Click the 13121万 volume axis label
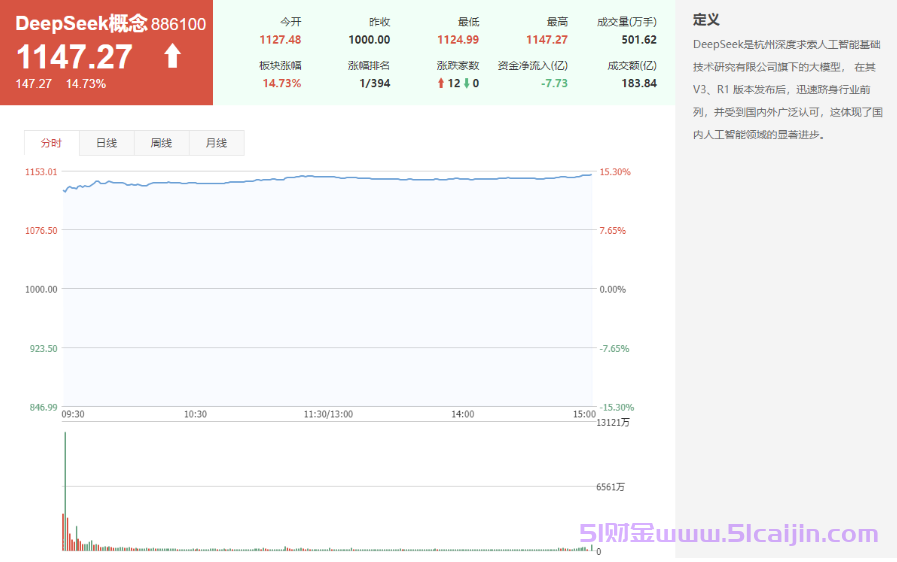 [x=613, y=423]
